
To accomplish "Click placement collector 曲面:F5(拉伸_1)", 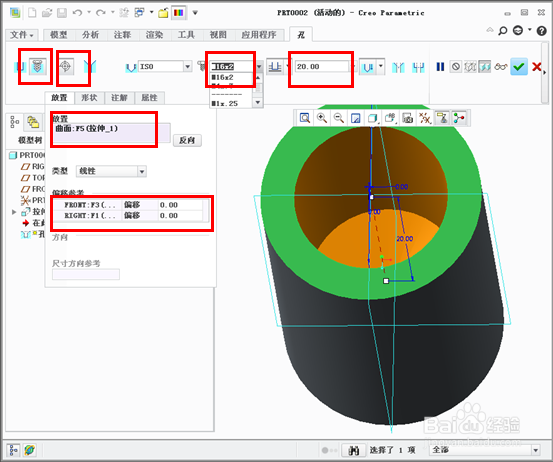I will point(112,133).
